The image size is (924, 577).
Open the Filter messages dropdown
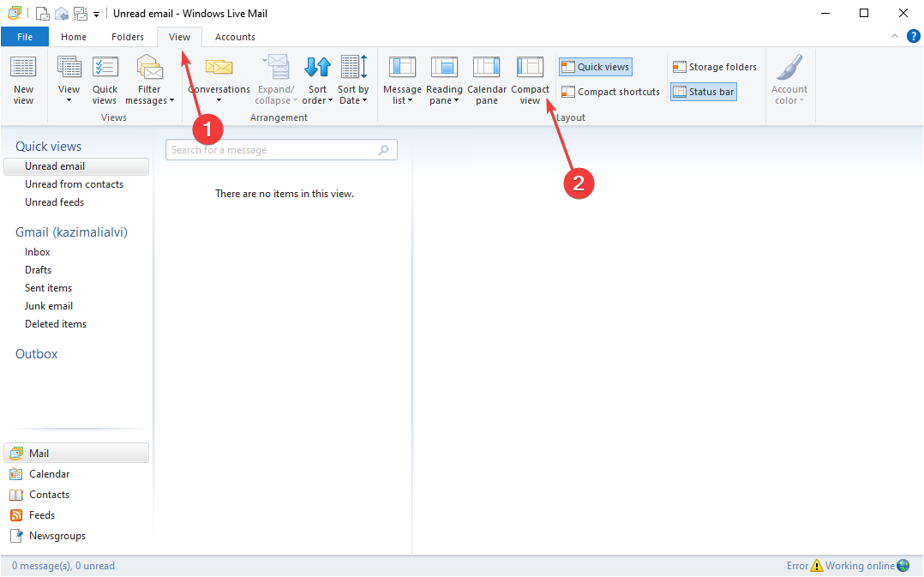(149, 81)
